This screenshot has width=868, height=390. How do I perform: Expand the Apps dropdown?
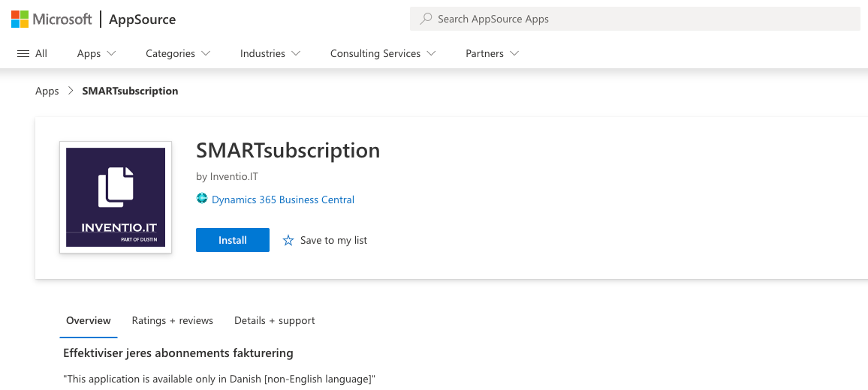click(x=96, y=54)
